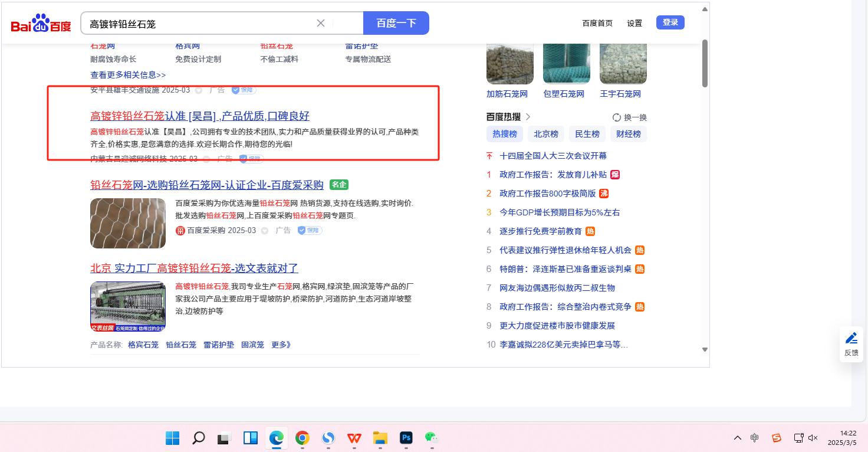Select the 财经榜 tab
The width and height of the screenshot is (868, 452).
coord(629,134)
